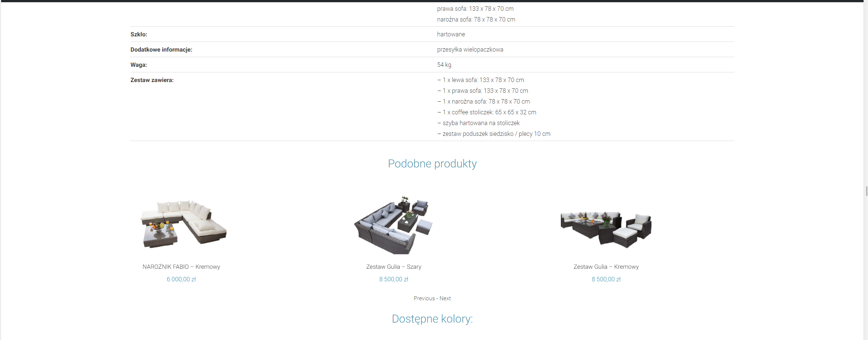Click the page vertical scrollbar handle
868x340 pixels.
click(867, 191)
